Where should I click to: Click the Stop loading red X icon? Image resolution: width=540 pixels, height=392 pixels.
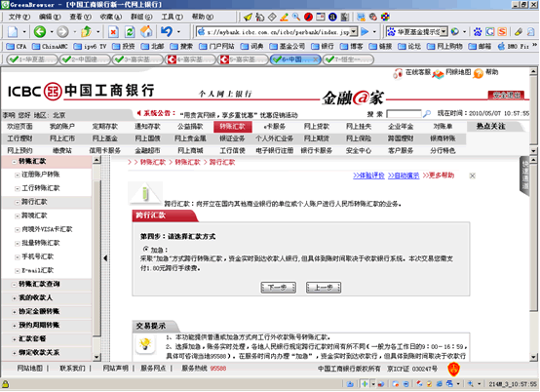[x=113, y=32]
